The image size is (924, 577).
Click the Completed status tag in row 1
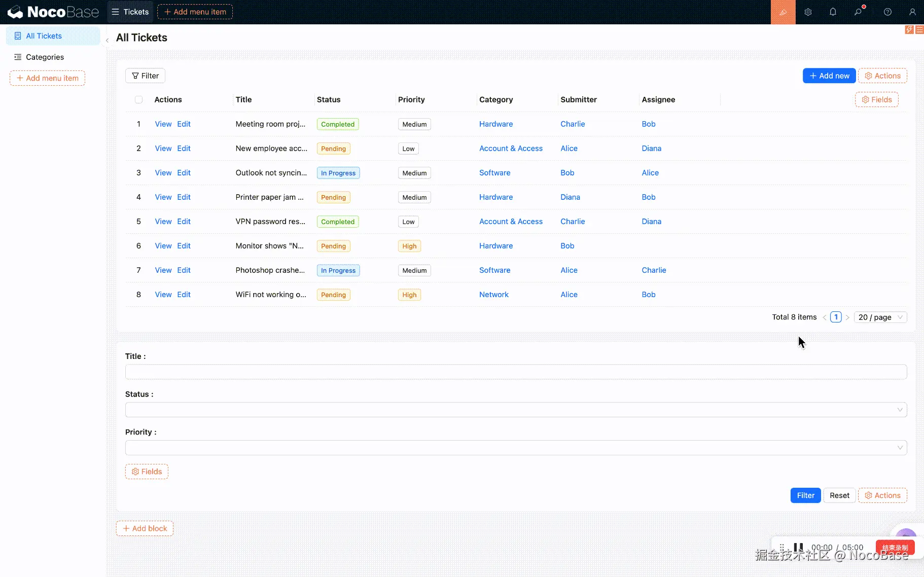click(338, 124)
